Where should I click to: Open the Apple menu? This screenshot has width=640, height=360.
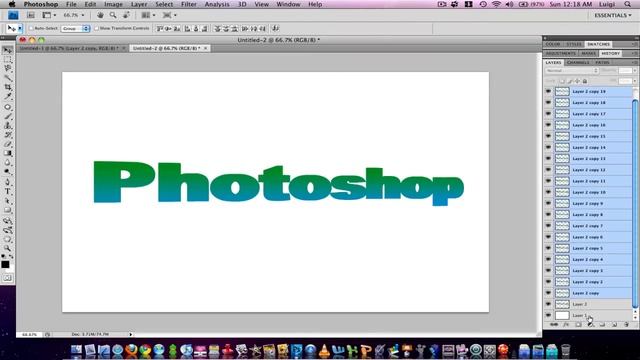coord(12,4)
